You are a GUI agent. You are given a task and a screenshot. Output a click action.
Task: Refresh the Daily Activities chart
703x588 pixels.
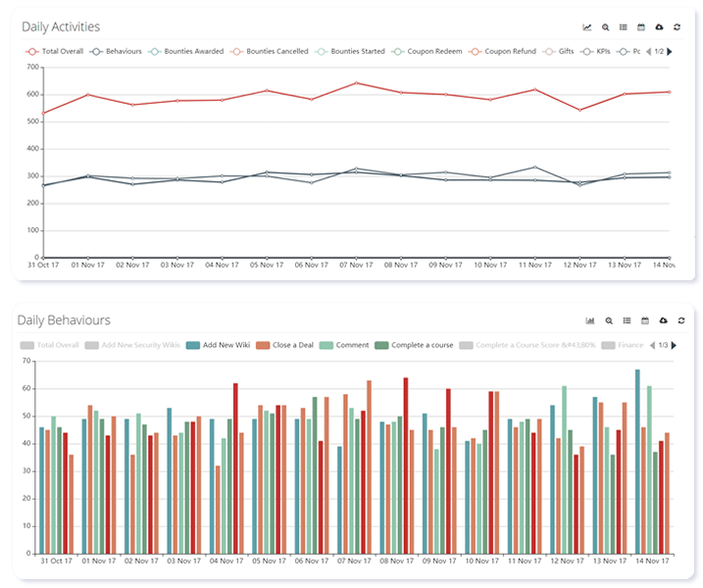pos(678,27)
